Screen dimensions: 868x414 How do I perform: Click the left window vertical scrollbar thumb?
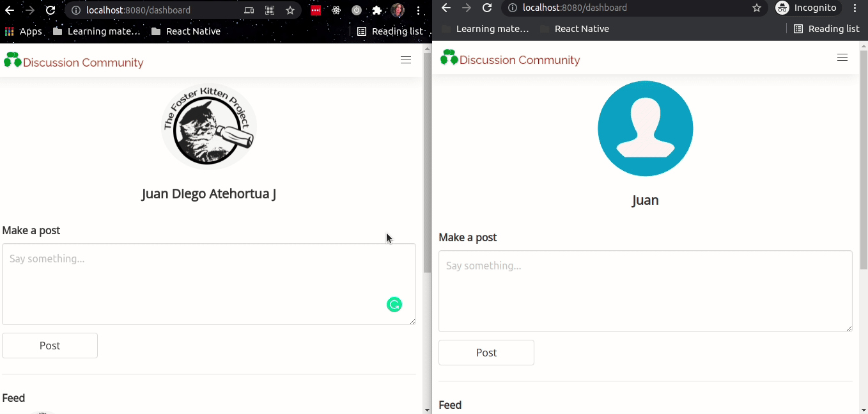(428, 163)
